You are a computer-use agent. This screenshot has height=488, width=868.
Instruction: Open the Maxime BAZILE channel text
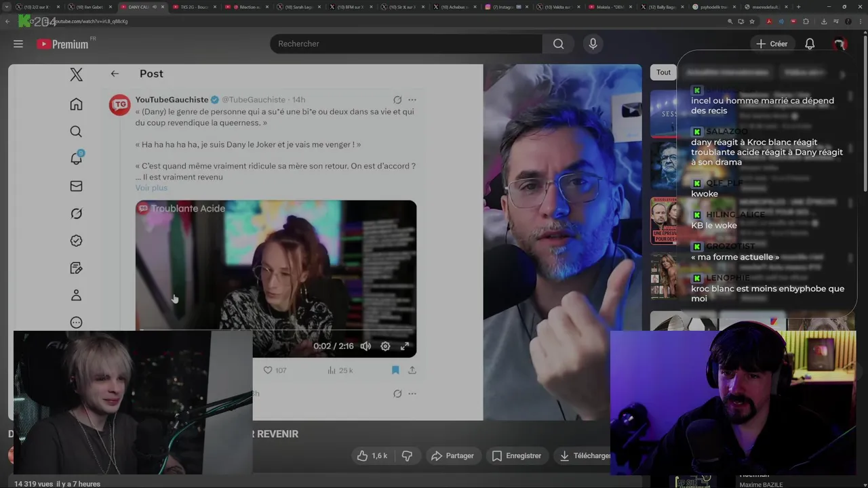point(761,485)
